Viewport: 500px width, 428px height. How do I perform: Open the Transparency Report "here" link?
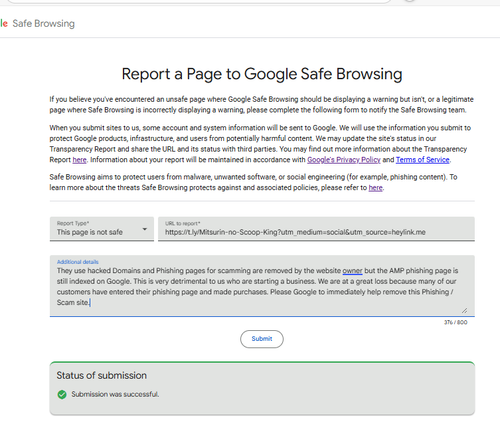tap(79, 160)
